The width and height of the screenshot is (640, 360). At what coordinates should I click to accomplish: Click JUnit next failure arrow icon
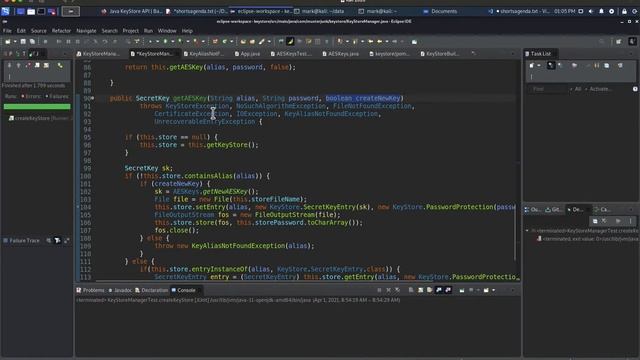(9, 65)
